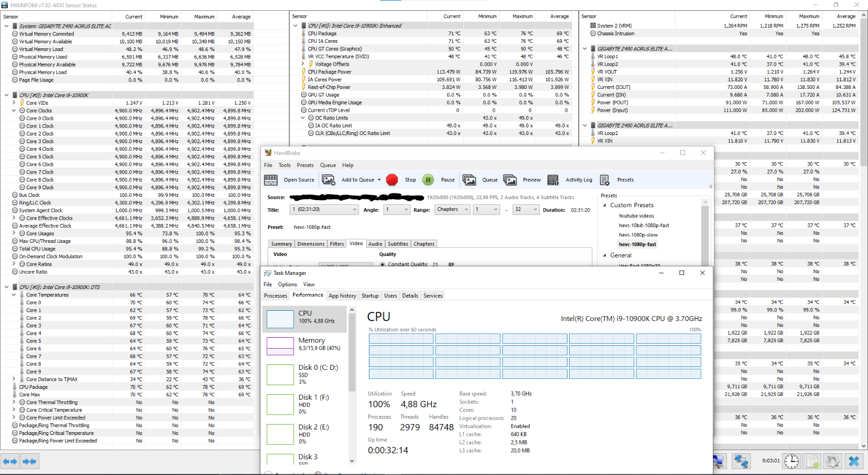Viewport: 868px width, 475px height.
Task: Start logging with the sheet-plus icon in HWiNFO
Action: point(812,461)
